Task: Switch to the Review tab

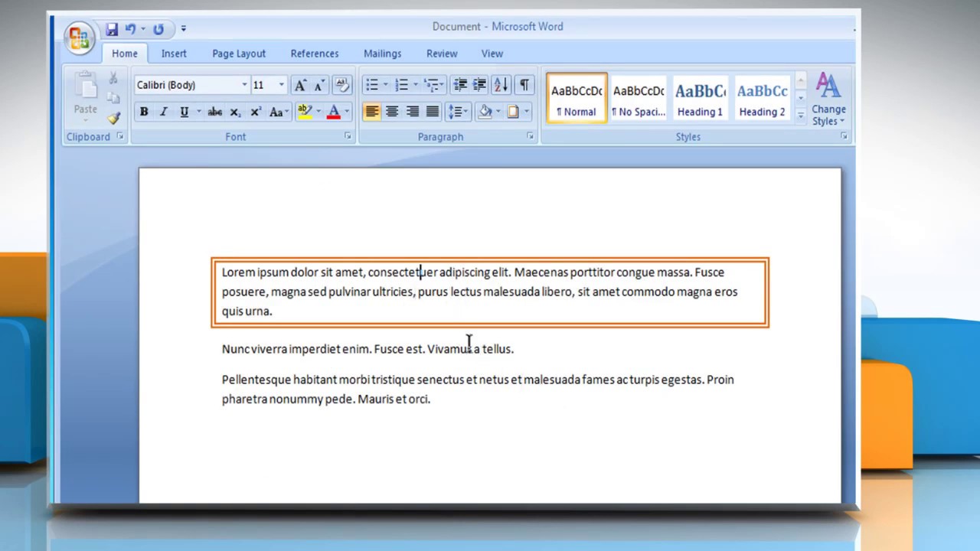Action: 442,54
